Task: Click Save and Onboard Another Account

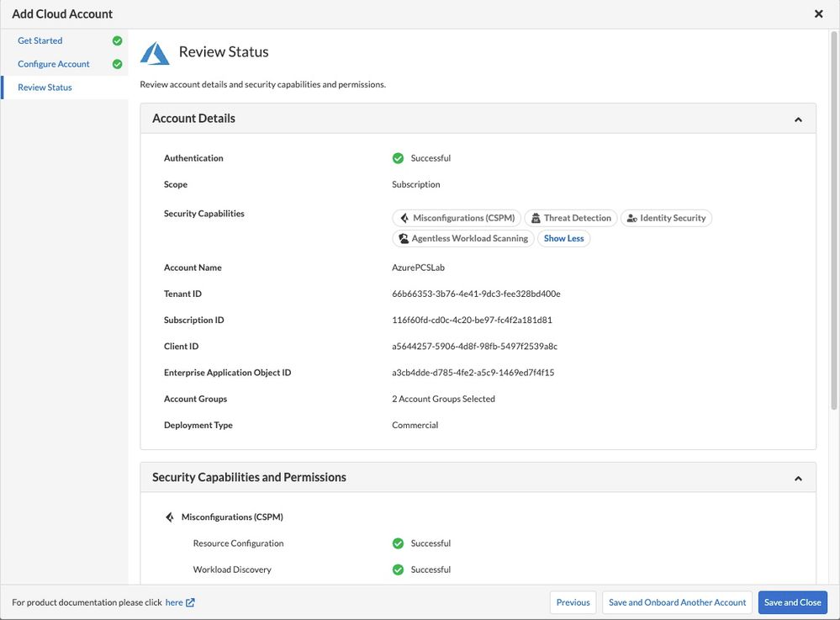Action: pos(677,602)
